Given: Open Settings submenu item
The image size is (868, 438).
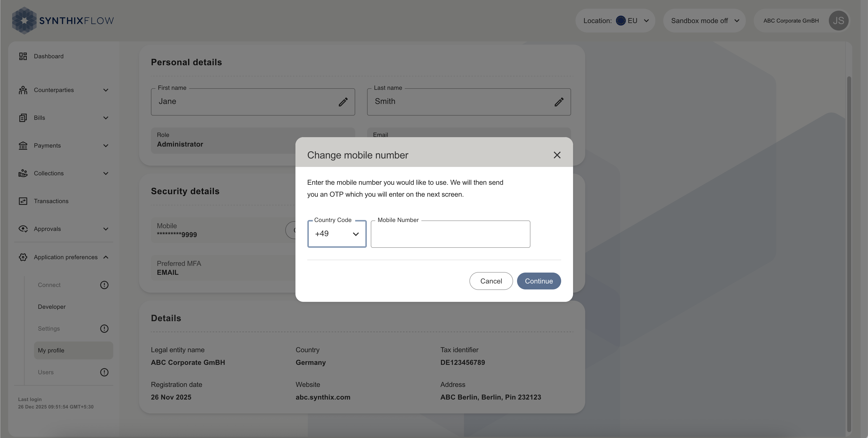Looking at the screenshot, I should pos(49,329).
